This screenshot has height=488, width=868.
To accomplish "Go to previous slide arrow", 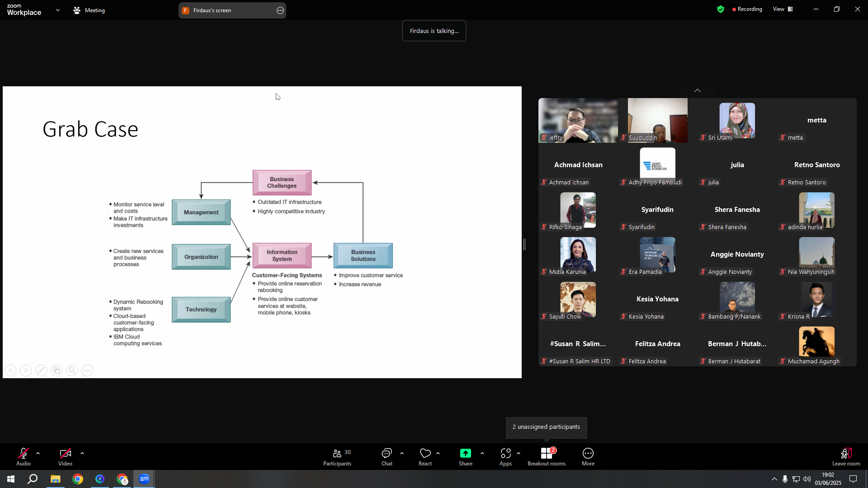I will pos(10,371).
